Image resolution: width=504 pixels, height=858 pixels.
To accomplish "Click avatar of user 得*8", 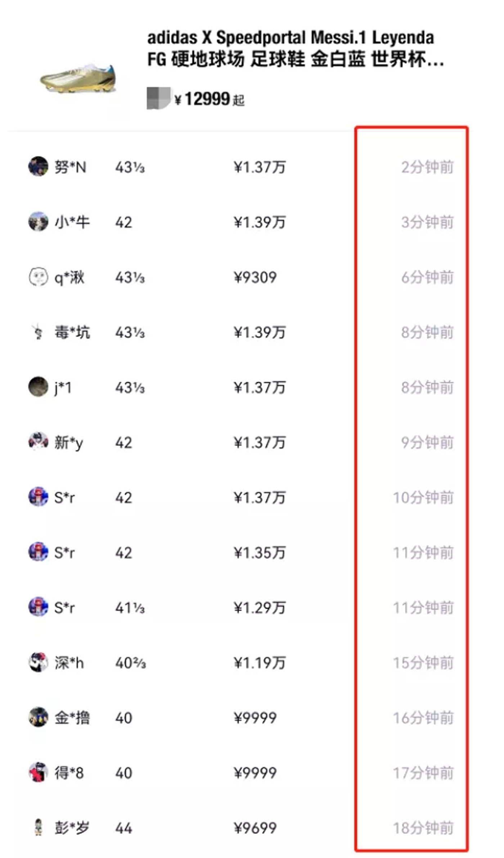I will (x=38, y=773).
